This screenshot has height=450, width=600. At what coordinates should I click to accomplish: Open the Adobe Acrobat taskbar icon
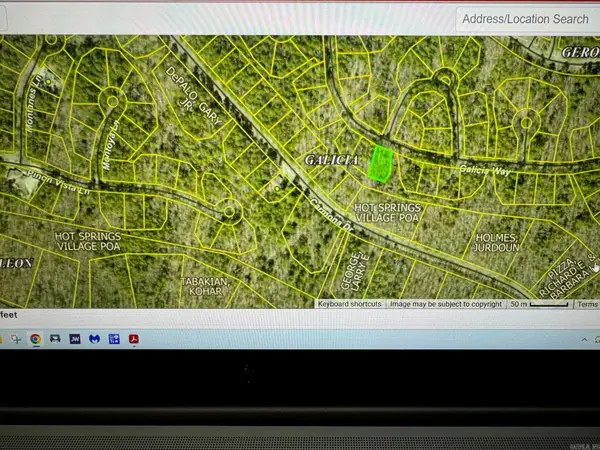pos(133,340)
